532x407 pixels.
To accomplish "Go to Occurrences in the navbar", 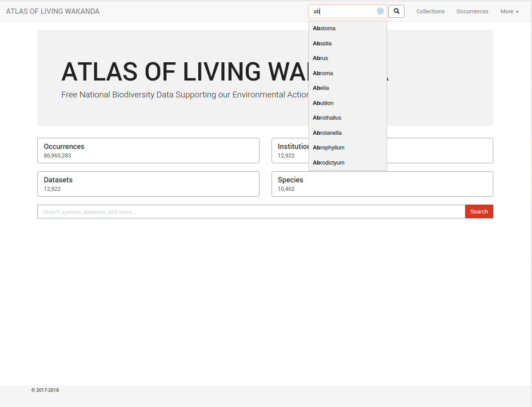I will pos(472,11).
